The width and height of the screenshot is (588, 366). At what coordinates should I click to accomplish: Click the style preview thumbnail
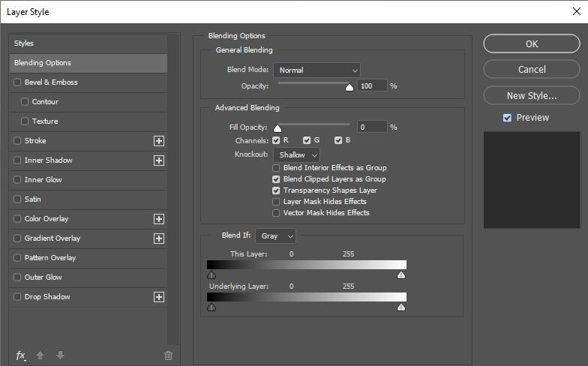tap(532, 180)
